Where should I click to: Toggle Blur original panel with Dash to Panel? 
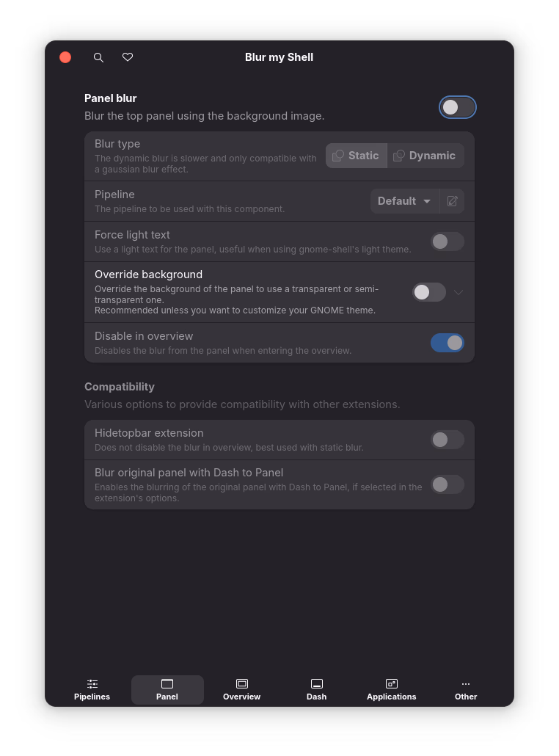tap(447, 484)
